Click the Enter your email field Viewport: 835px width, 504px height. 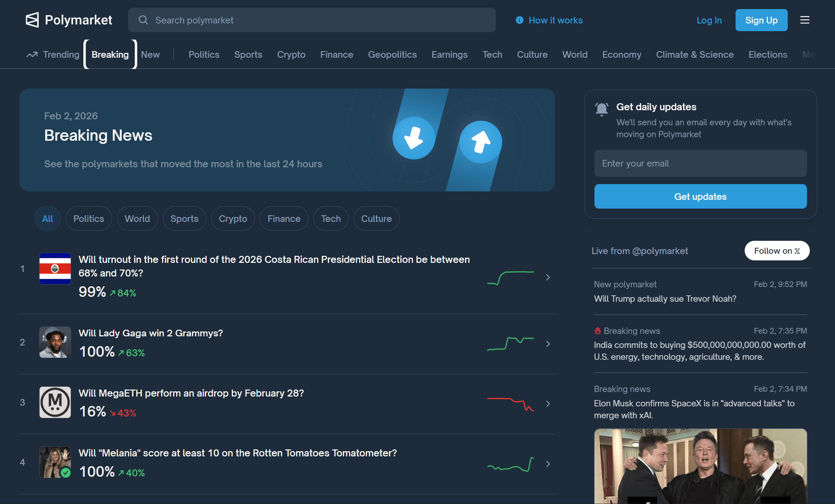tap(700, 163)
